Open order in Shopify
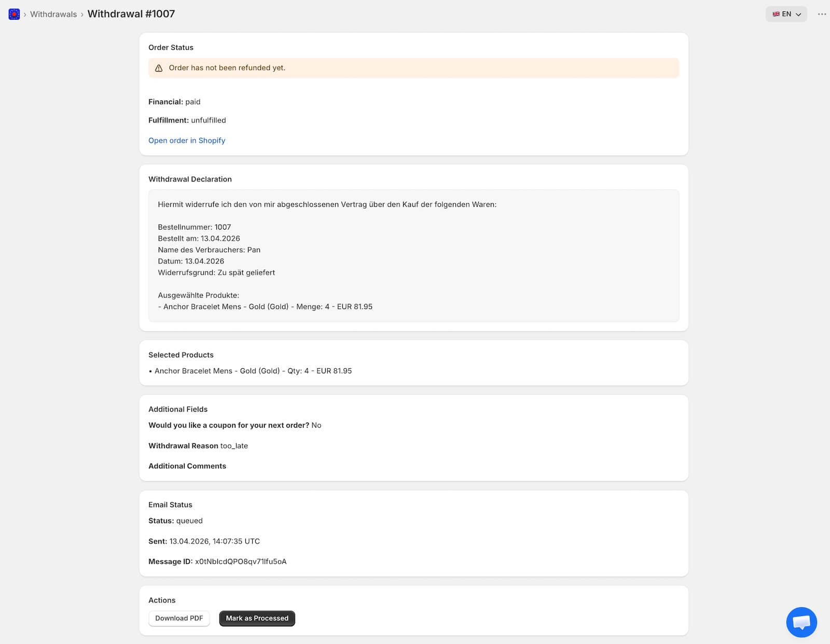The height and width of the screenshot is (644, 830). [x=187, y=141]
